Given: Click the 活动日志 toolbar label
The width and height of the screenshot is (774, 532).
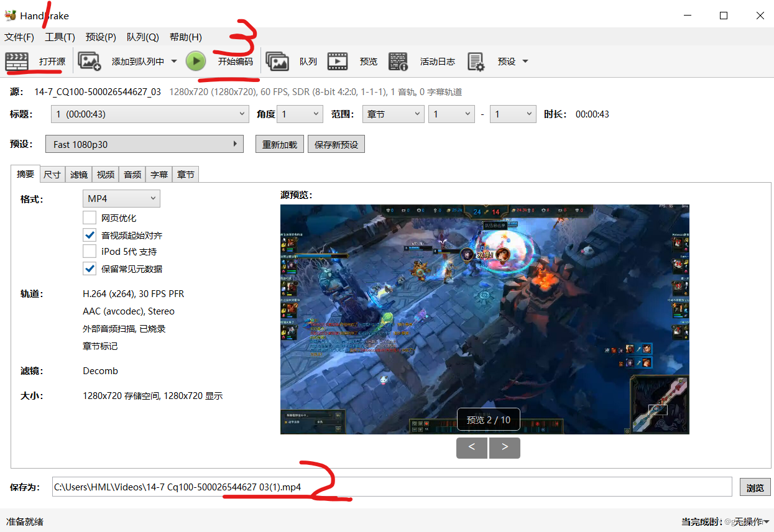Looking at the screenshot, I should click(x=438, y=62).
